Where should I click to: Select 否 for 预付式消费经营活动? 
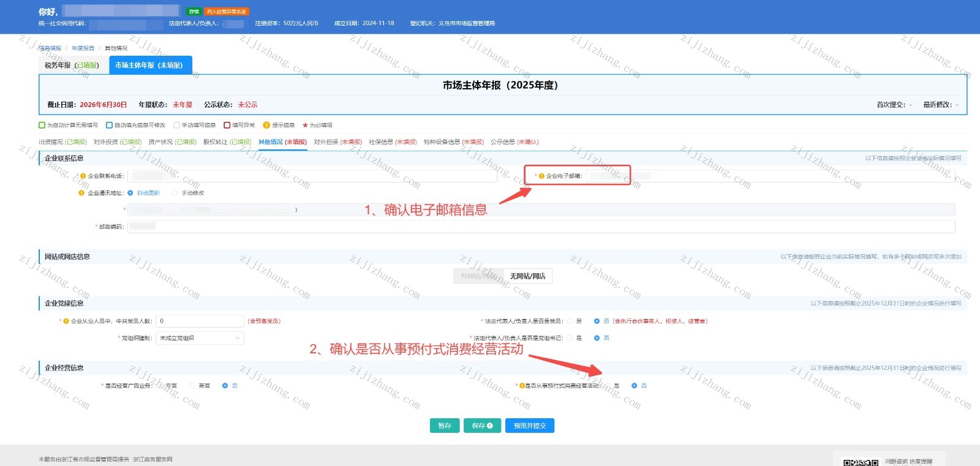(635, 386)
